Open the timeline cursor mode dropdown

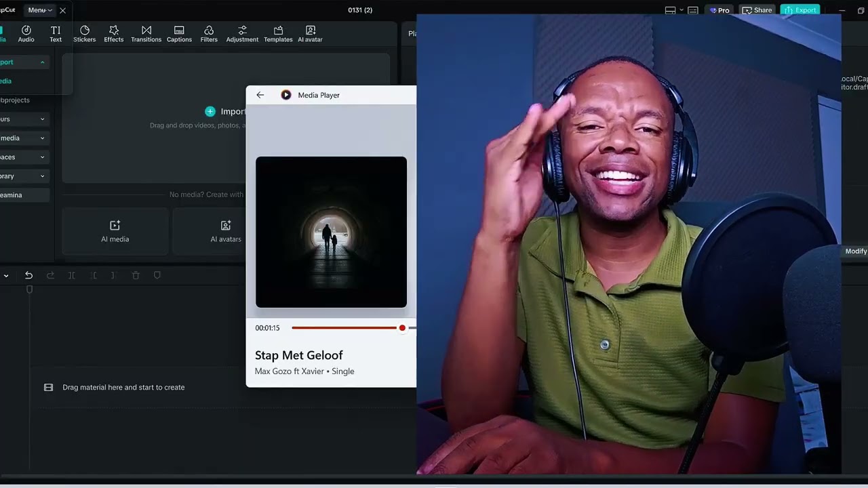pyautogui.click(x=6, y=275)
